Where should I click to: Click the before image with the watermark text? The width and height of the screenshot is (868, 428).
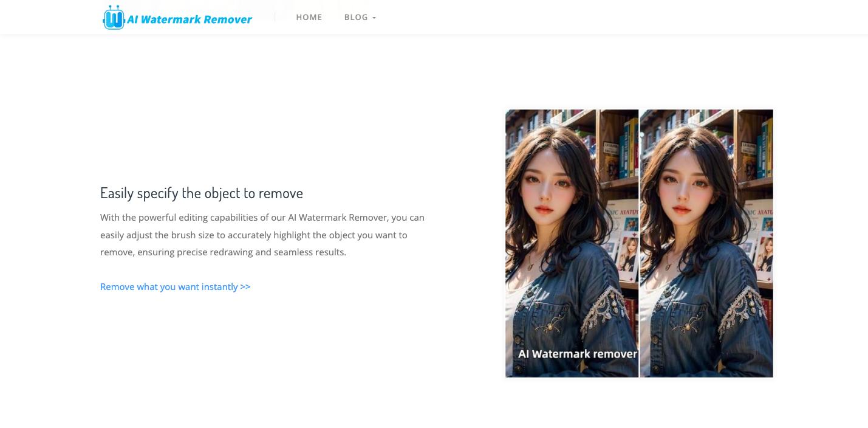[x=572, y=243]
